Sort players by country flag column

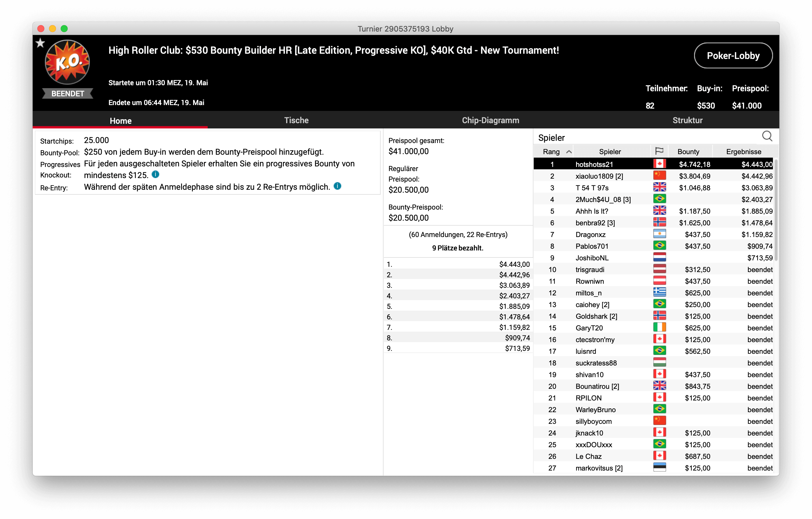click(659, 151)
